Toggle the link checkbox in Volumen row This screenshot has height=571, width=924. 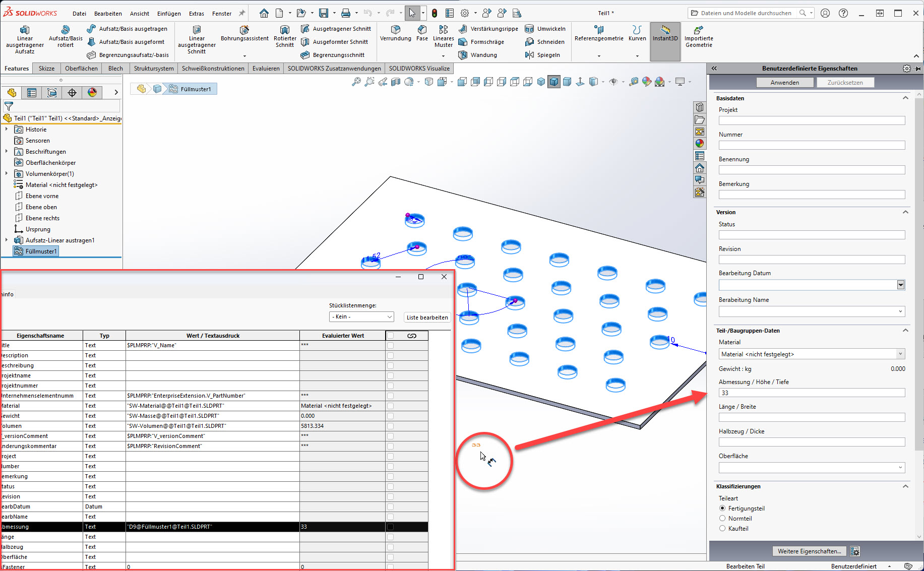(391, 426)
